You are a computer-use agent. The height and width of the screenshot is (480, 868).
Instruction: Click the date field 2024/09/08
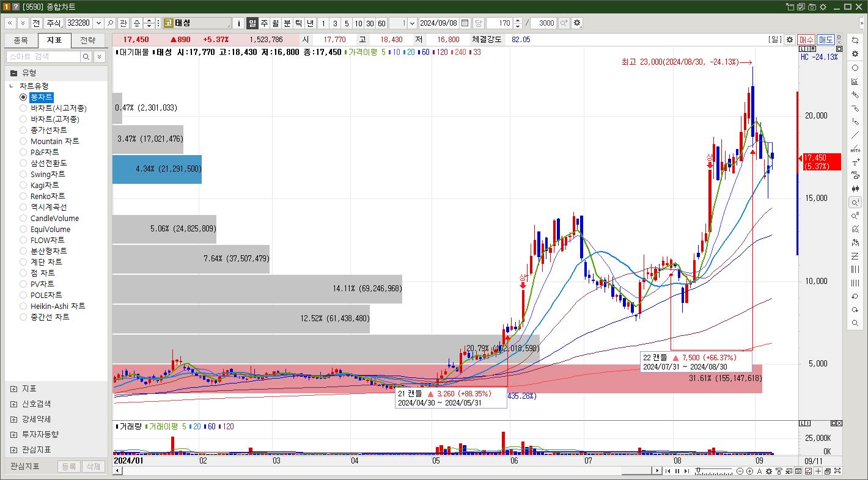pyautogui.click(x=440, y=23)
